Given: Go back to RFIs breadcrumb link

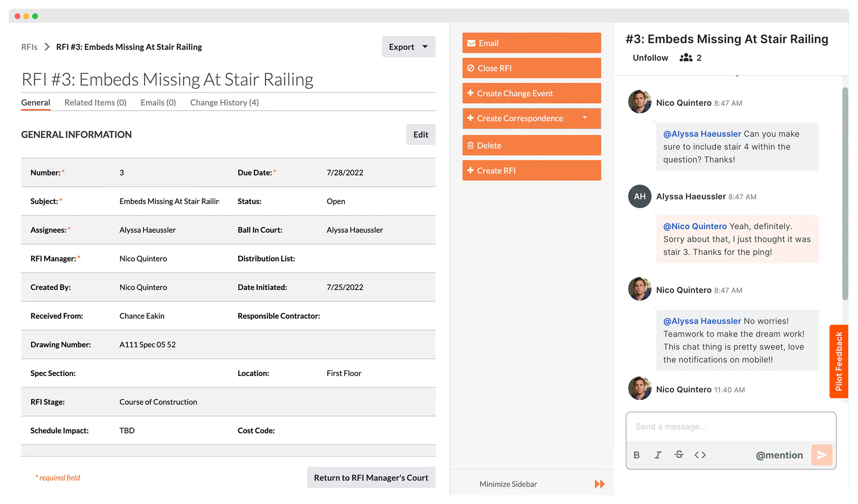Looking at the screenshot, I should 29,47.
